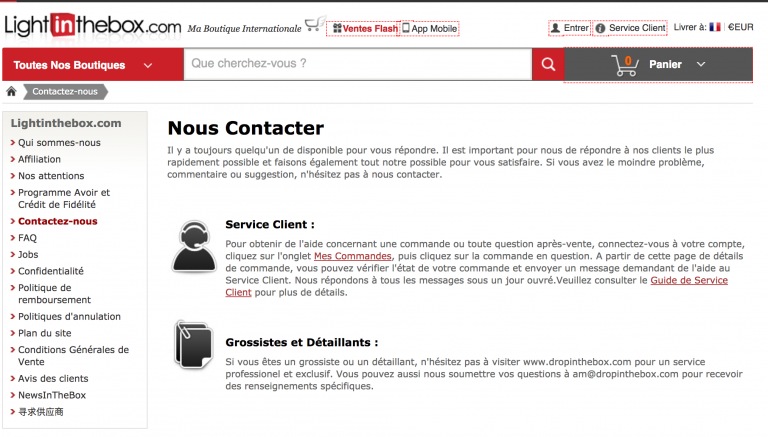
Task: Select the red Contactez-nous sidebar item
Action: (58, 221)
